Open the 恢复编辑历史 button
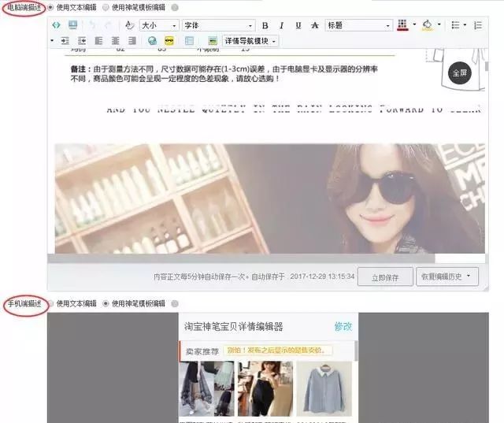Image resolution: width=504 pixels, height=423 pixels. [447, 276]
